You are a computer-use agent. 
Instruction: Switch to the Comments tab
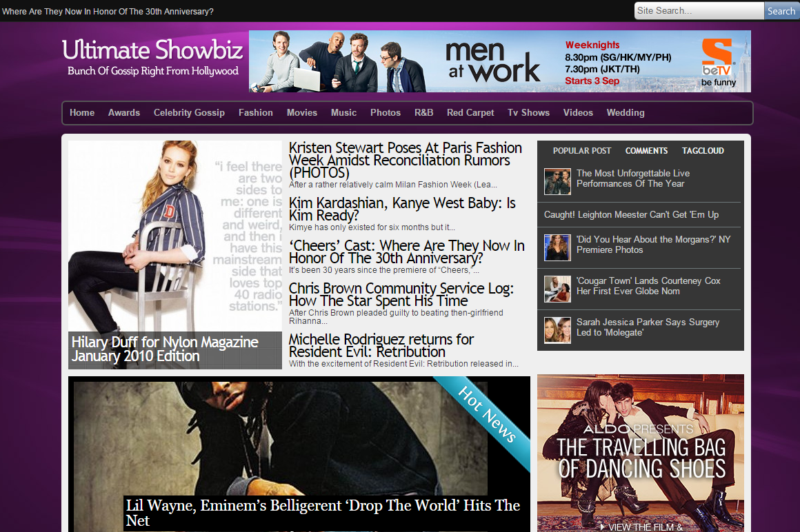pyautogui.click(x=646, y=151)
